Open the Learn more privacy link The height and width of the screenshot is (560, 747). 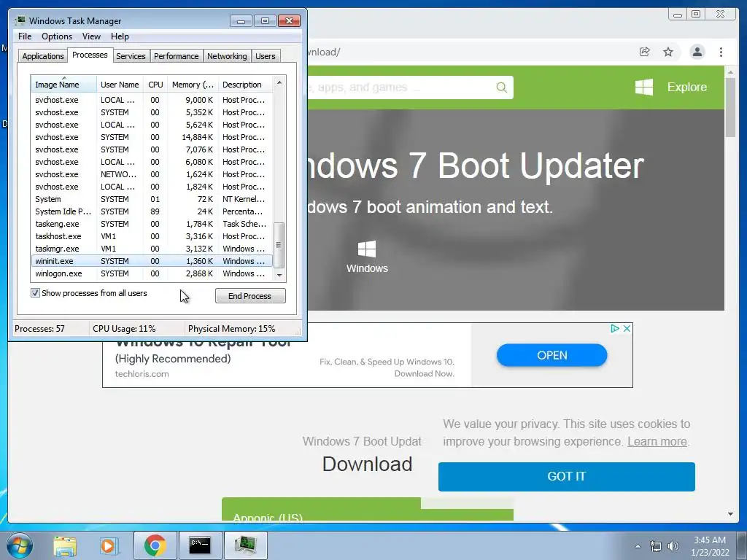tap(657, 441)
